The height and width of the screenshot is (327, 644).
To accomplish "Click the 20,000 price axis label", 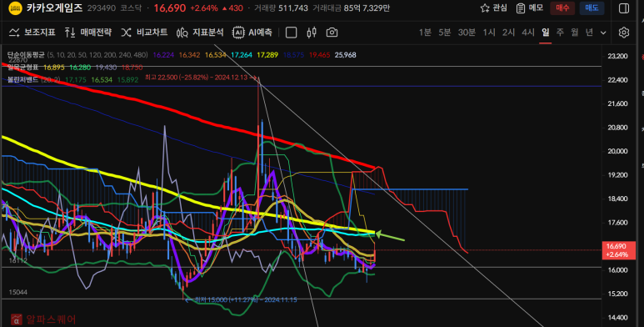I will point(617,151).
